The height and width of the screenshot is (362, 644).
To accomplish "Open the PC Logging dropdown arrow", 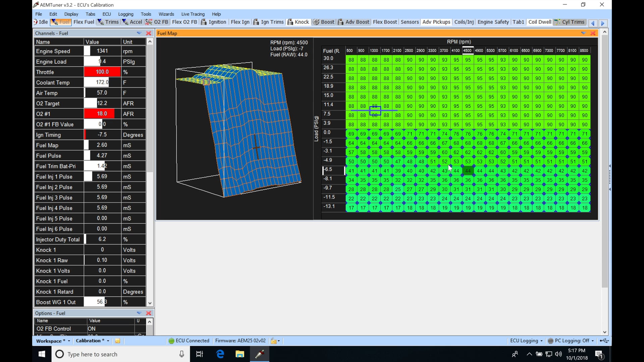I will (593, 341).
